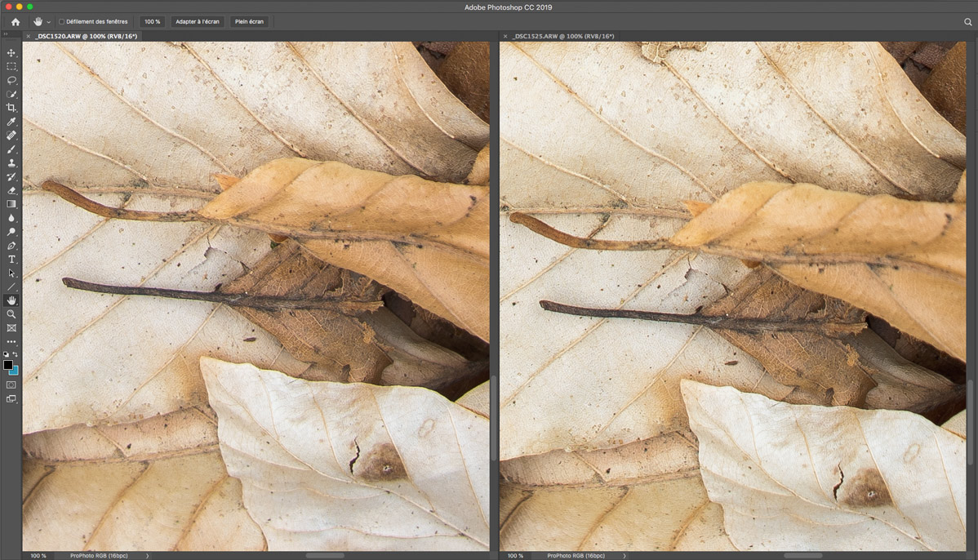
Task: Click the Adapter à l'écran button
Action: (x=197, y=22)
